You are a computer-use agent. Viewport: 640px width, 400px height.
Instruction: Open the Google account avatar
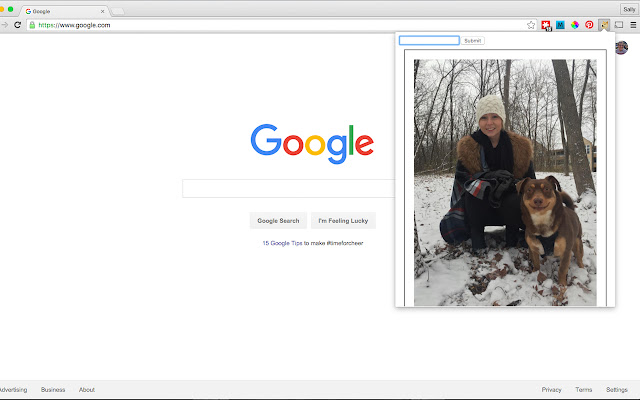(621, 47)
